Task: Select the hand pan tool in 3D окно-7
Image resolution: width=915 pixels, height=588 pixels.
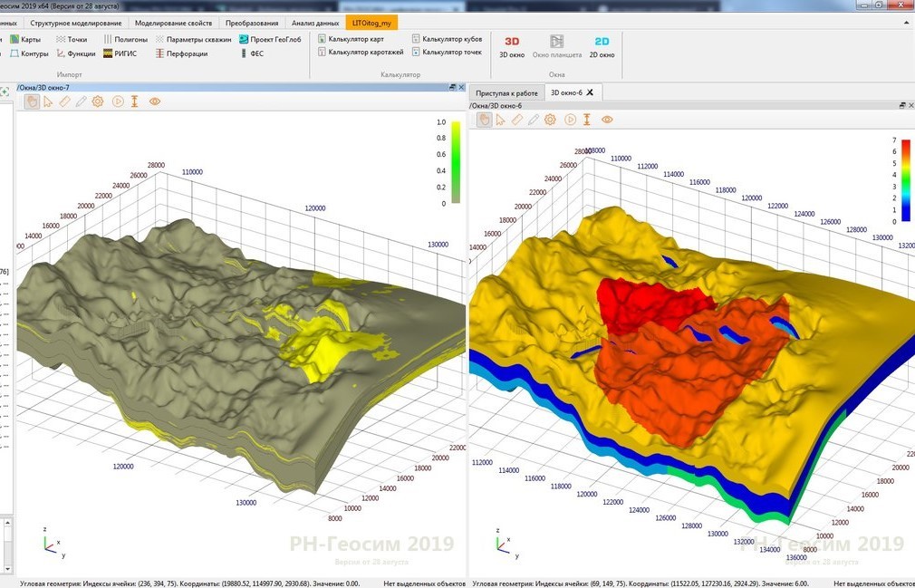Action: click(32, 101)
